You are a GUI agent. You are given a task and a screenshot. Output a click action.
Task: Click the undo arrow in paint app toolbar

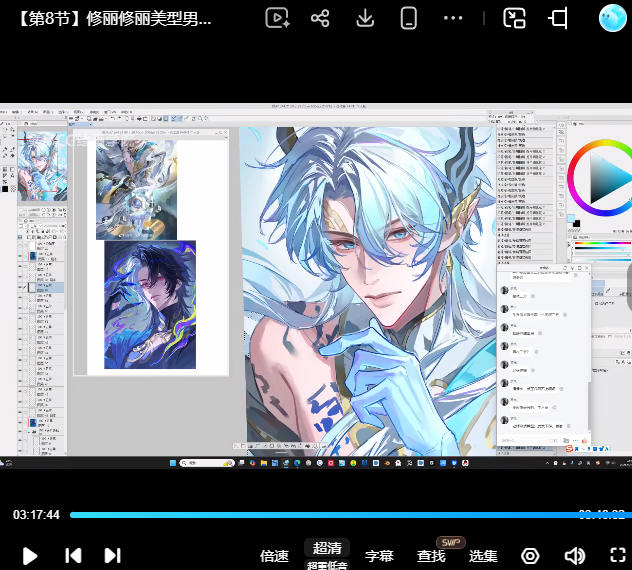(x=113, y=119)
